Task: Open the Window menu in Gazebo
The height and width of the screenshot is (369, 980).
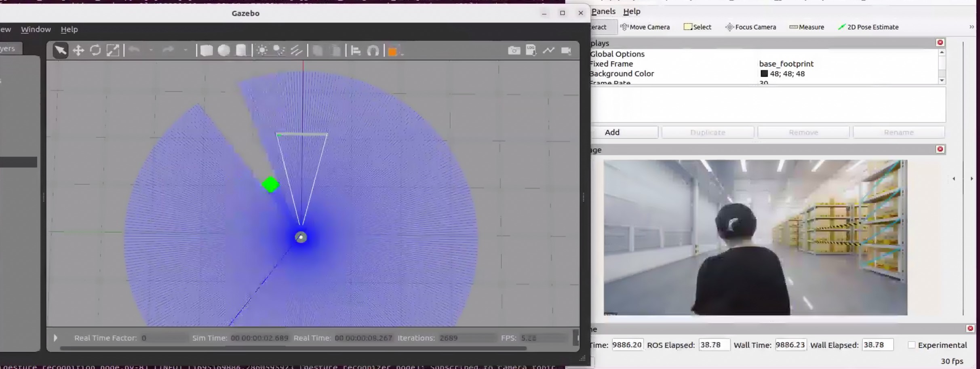Action: point(36,29)
